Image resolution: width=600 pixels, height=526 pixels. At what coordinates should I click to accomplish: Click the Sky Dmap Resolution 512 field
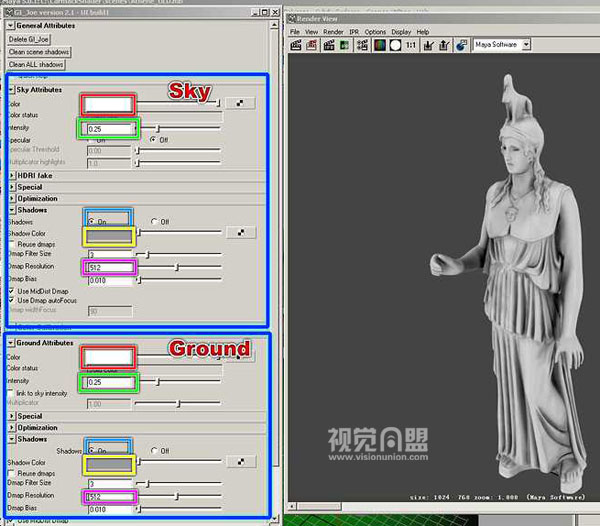coord(111,267)
